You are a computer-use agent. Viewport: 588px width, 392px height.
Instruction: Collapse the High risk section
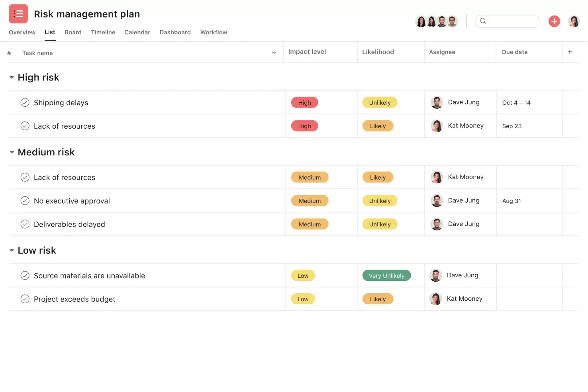tap(12, 77)
